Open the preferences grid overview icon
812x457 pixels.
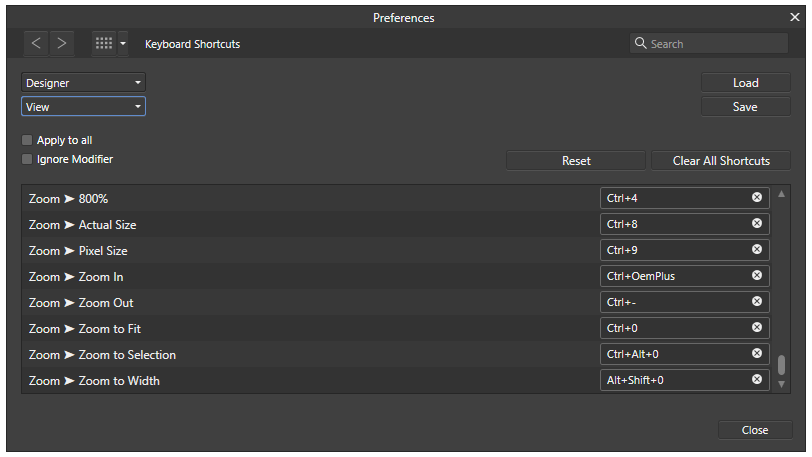(104, 44)
